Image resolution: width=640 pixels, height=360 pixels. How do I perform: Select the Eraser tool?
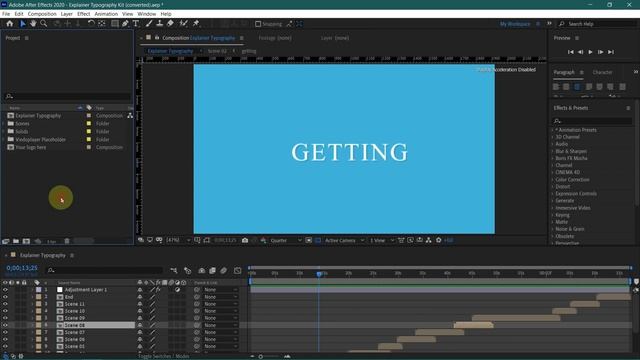[170, 24]
